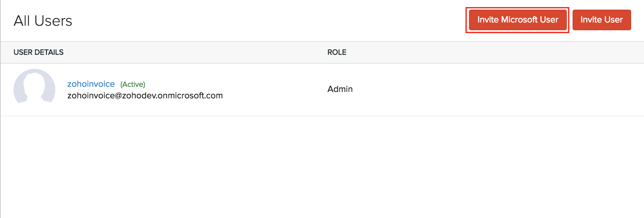Click the Invite Microsoft User button
This screenshot has width=644, height=218.
pos(518,20)
